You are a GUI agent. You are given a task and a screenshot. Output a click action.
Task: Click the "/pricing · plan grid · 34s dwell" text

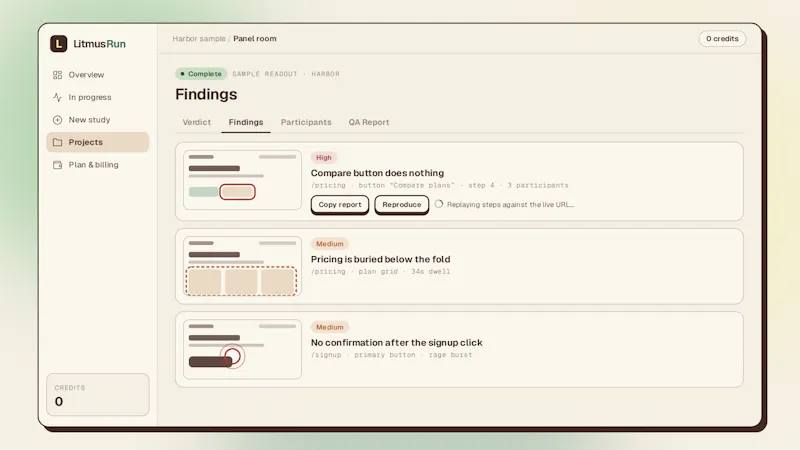(x=381, y=271)
